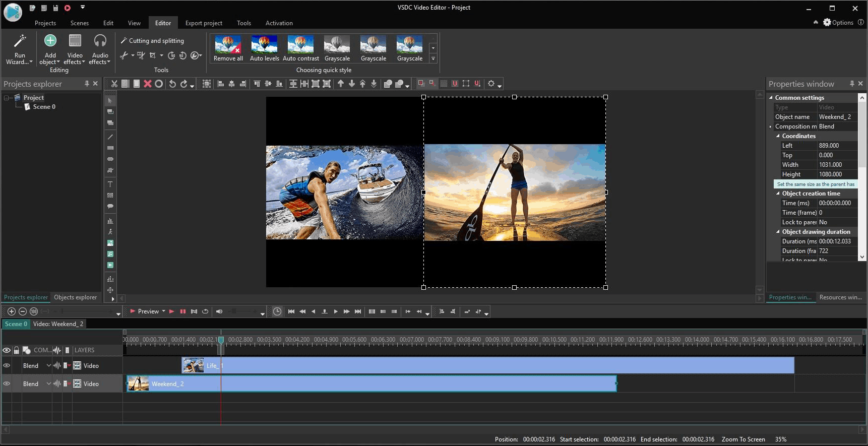Click the timeline playhead marker
Screen dimensions: 868x446
(221, 341)
